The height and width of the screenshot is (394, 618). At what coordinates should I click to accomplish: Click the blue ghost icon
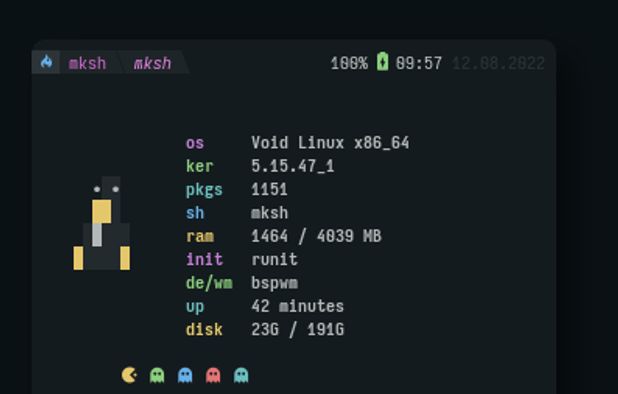pyautogui.click(x=185, y=375)
